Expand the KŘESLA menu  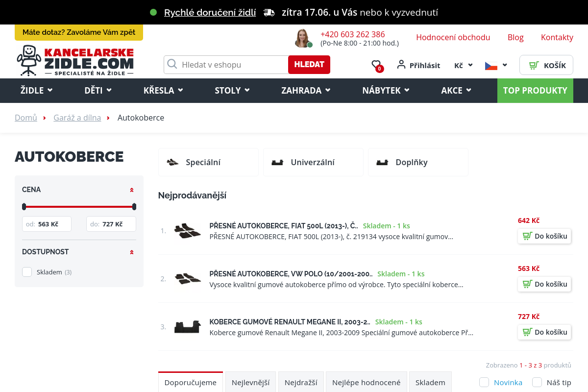pyautogui.click(x=163, y=91)
